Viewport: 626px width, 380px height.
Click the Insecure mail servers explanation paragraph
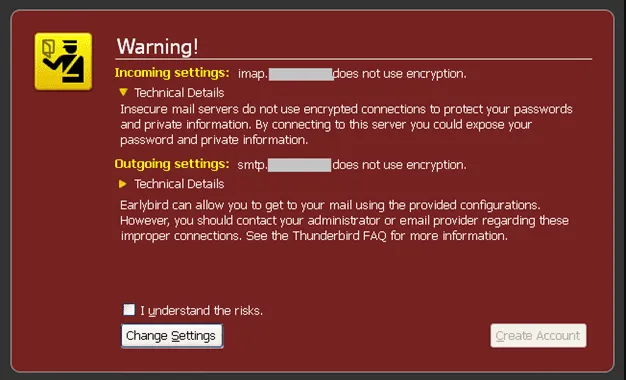pyautogui.click(x=346, y=125)
